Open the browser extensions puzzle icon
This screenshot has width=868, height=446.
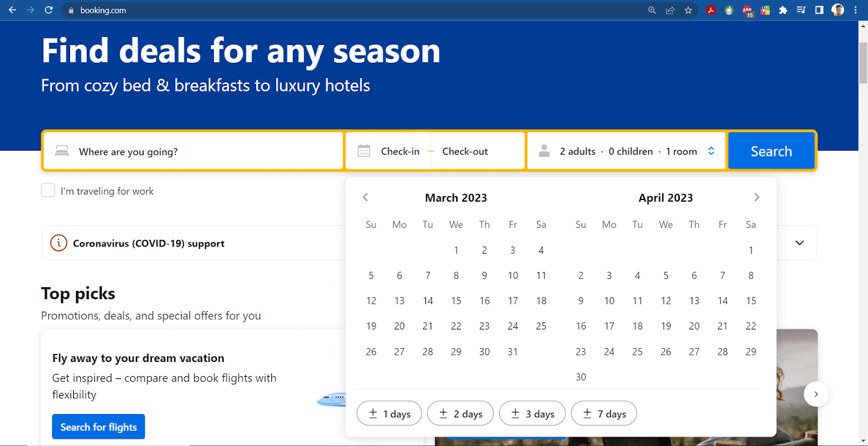[783, 10]
